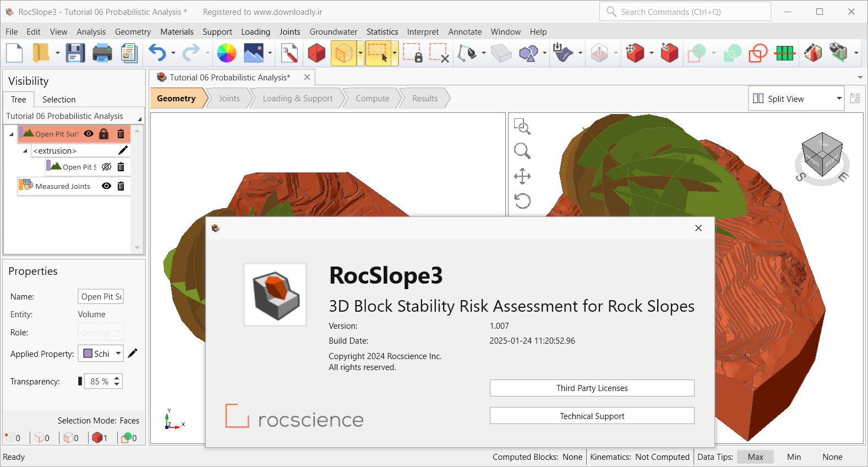Open dropdown arrow next to the folder icon

click(x=57, y=53)
